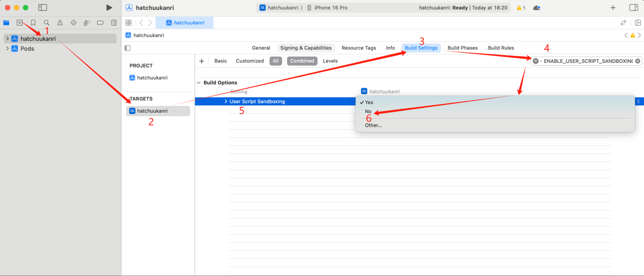The width and height of the screenshot is (644, 276).
Task: Select the User Script Sandboxing row label
Action: point(257,102)
